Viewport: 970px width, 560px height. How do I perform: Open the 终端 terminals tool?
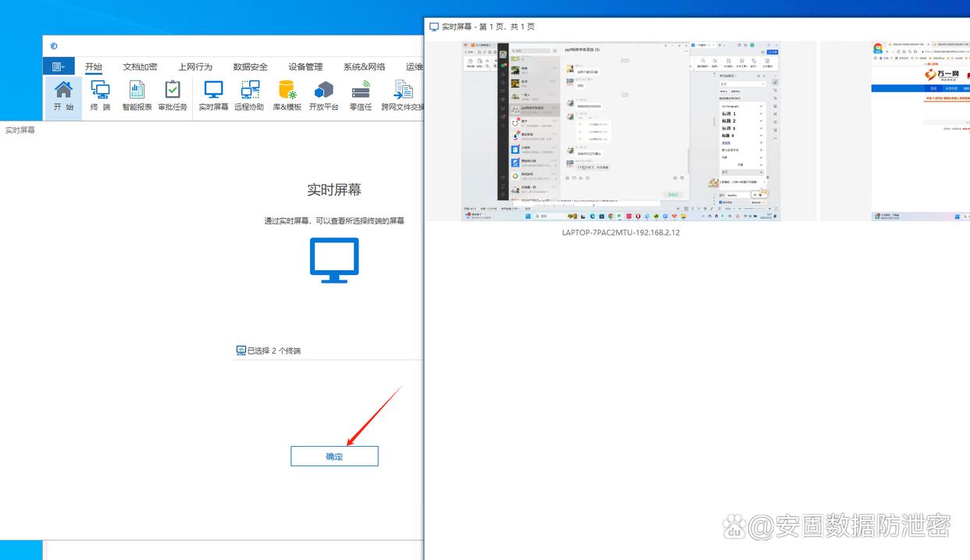(x=100, y=97)
